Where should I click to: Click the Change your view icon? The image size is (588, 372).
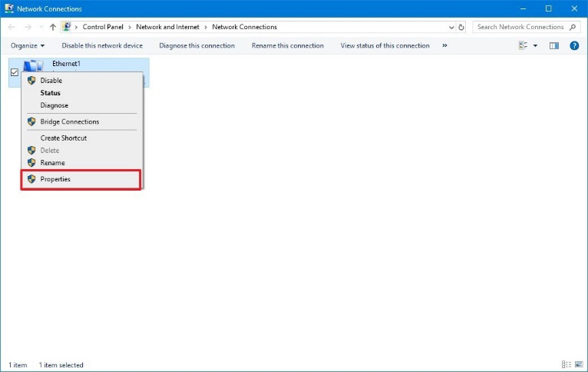tap(523, 46)
